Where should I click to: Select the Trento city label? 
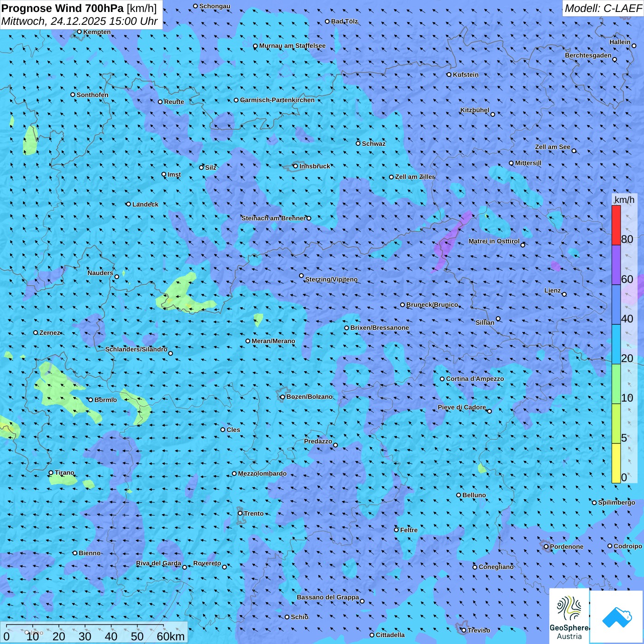click(254, 513)
